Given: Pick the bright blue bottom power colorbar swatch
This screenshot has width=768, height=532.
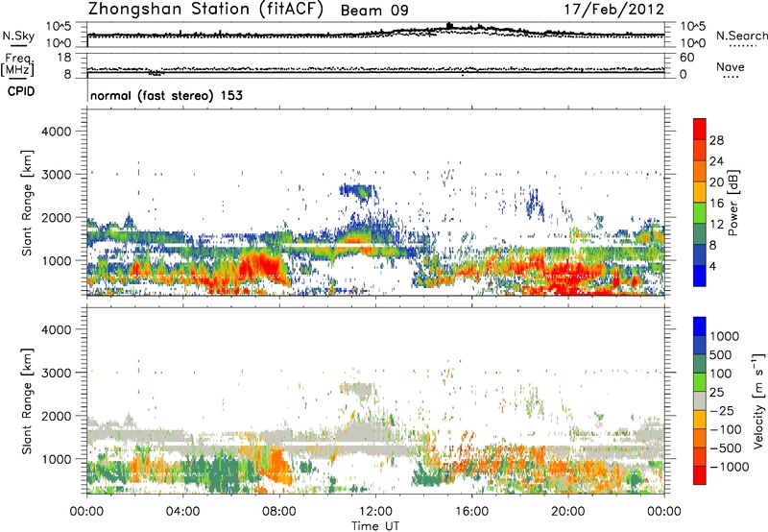Looking at the screenshot, I should coord(700,276).
